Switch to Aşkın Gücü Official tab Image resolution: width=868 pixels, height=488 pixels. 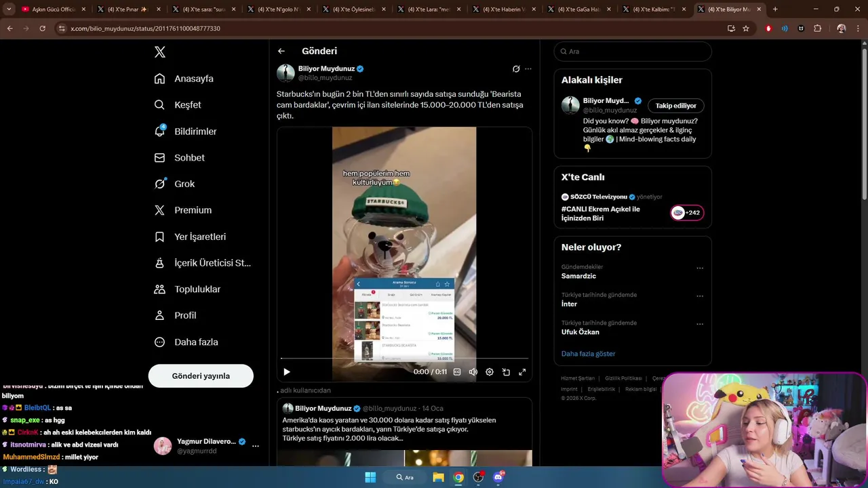pyautogui.click(x=54, y=9)
